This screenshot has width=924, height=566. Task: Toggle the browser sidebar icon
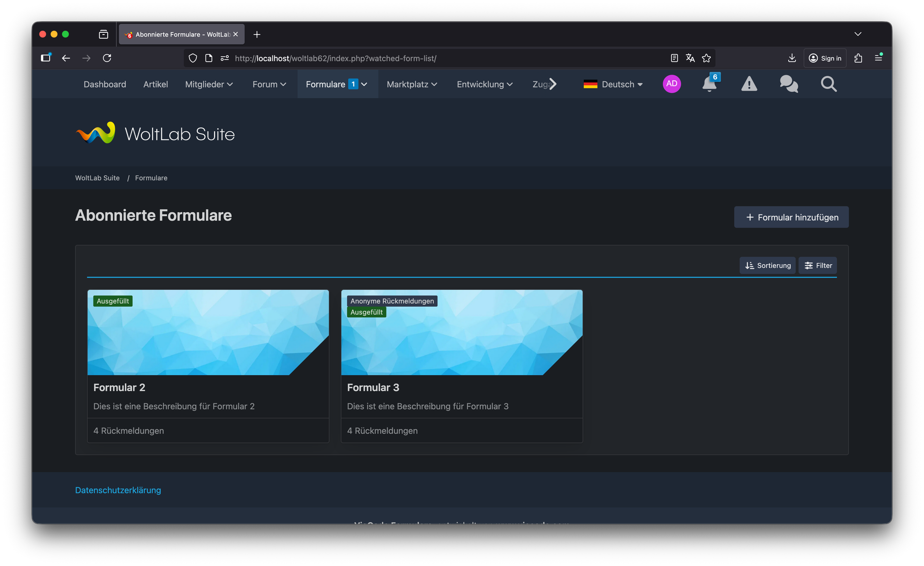click(46, 58)
